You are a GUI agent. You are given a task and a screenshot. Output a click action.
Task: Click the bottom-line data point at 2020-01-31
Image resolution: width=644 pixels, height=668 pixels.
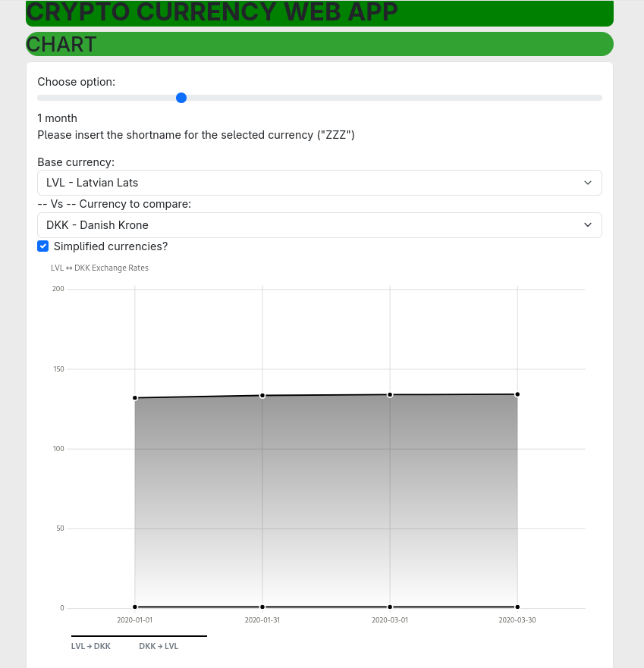point(262,607)
